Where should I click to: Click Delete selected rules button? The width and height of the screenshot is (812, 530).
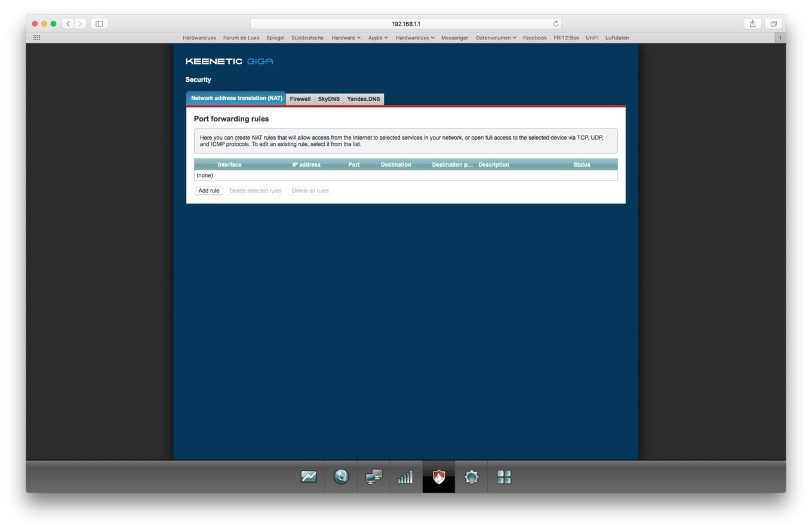pyautogui.click(x=256, y=191)
